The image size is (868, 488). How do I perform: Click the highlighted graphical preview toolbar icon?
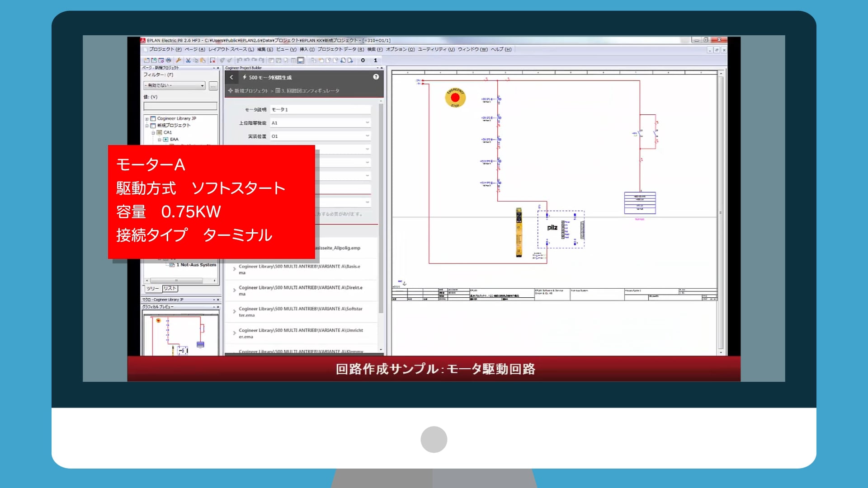pos(301,60)
